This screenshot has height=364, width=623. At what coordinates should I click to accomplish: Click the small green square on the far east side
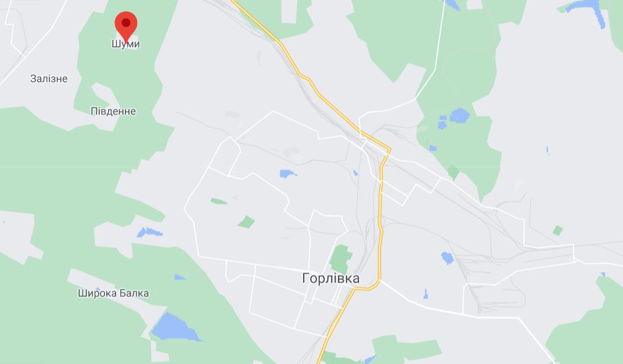tap(557, 230)
